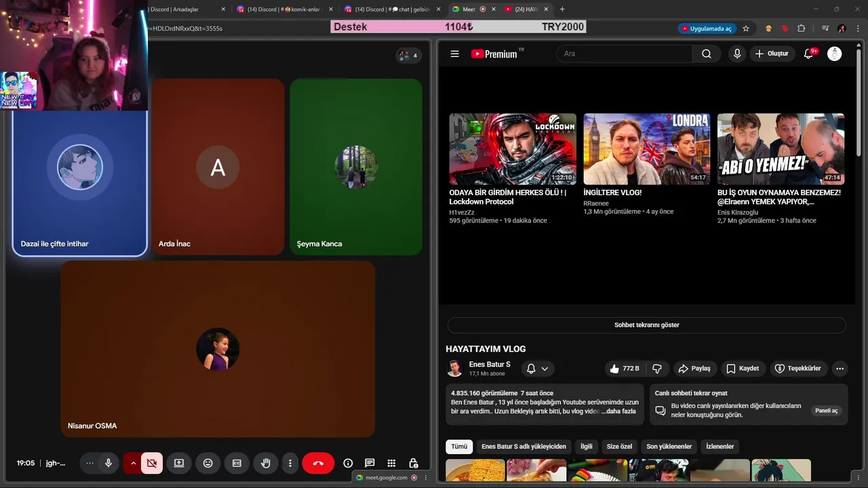
Task: Open Enes Batur S channel name link
Action: tap(490, 365)
